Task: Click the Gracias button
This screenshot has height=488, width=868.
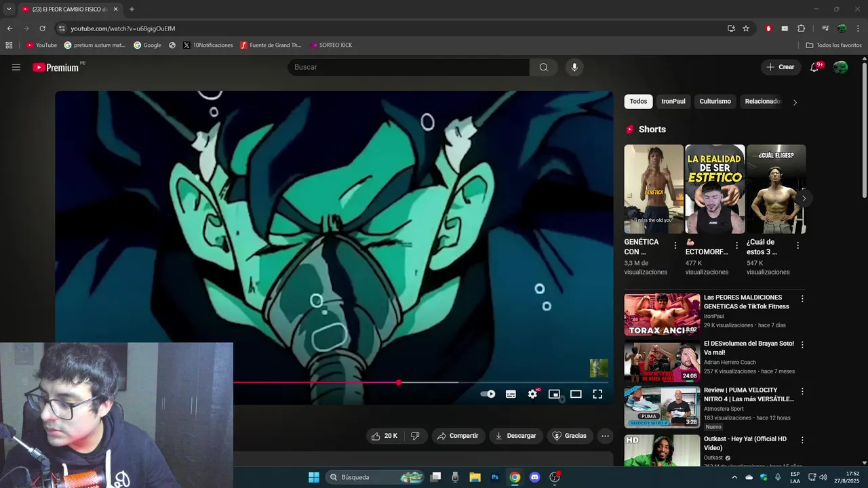Action: pyautogui.click(x=570, y=436)
